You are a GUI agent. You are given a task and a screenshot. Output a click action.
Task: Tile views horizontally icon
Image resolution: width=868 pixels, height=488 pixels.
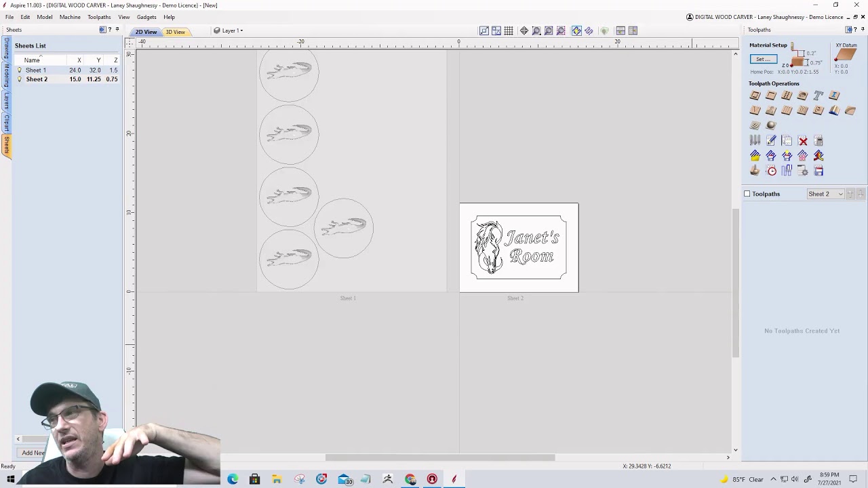620,30
